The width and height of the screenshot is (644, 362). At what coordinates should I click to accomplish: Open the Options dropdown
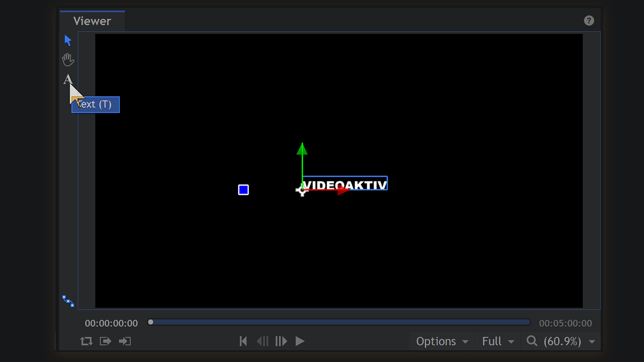[x=442, y=341]
